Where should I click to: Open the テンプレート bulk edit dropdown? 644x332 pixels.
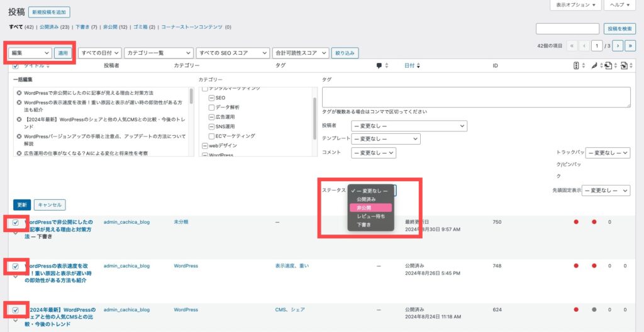386,139
